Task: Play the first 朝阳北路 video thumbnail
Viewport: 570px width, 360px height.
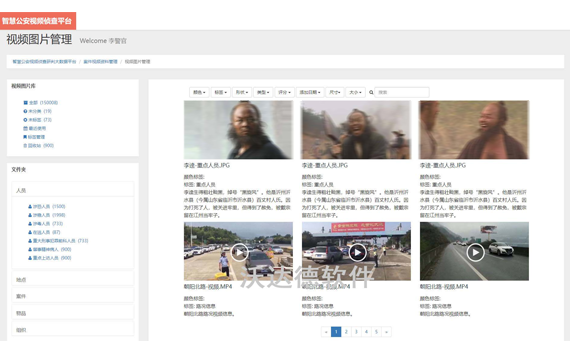Action: click(x=238, y=251)
